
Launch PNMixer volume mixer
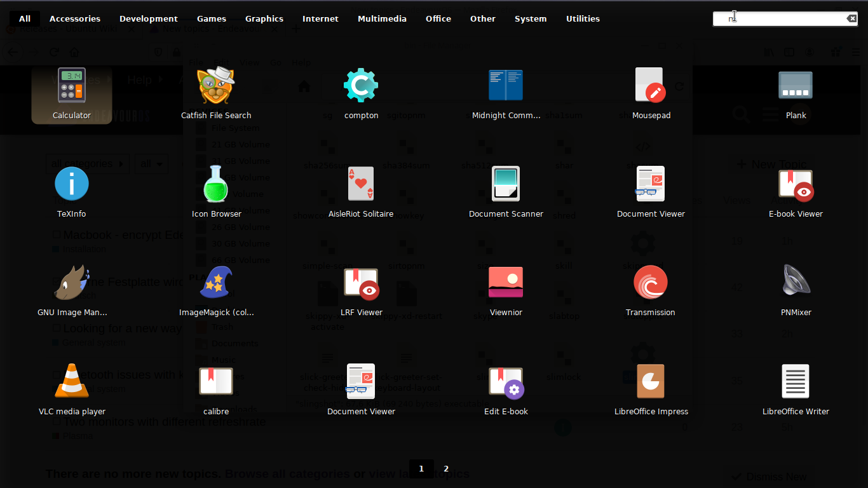(796, 291)
